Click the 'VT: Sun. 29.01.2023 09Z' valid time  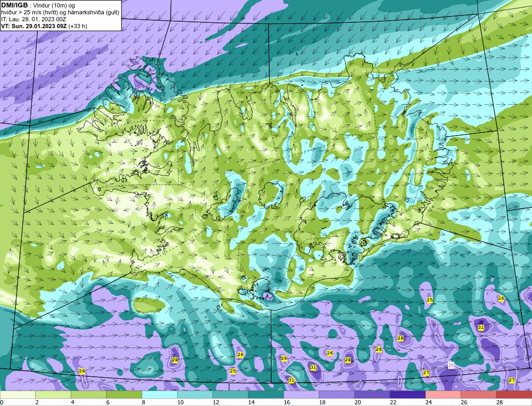click(x=34, y=26)
